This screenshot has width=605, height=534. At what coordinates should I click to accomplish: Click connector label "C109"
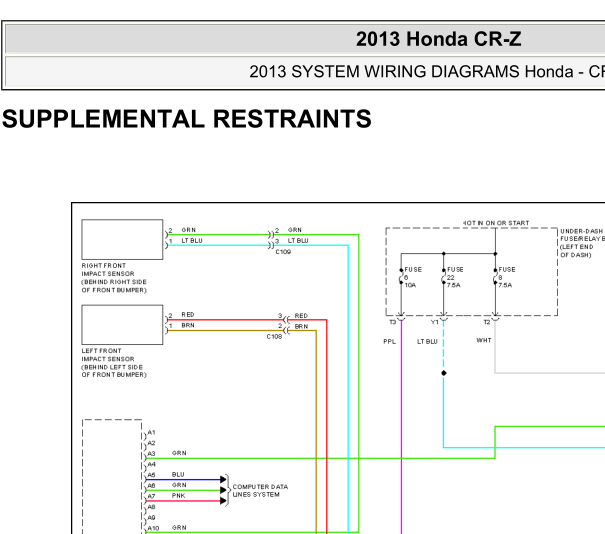pyautogui.click(x=283, y=252)
